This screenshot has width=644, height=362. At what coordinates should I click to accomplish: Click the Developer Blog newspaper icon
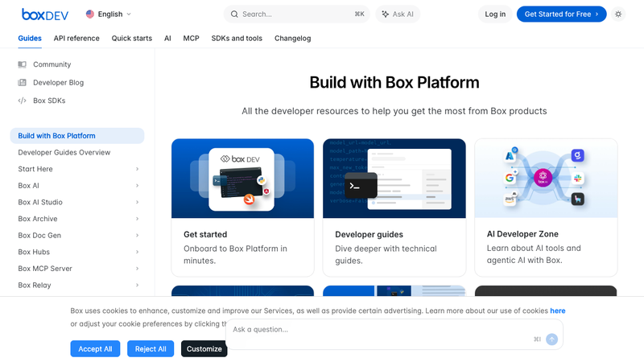(23, 83)
